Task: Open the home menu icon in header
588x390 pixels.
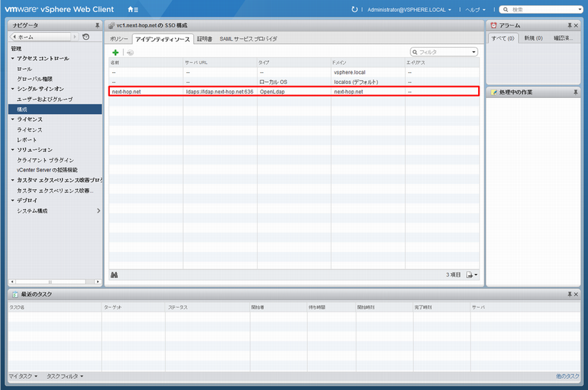Action: click(133, 10)
